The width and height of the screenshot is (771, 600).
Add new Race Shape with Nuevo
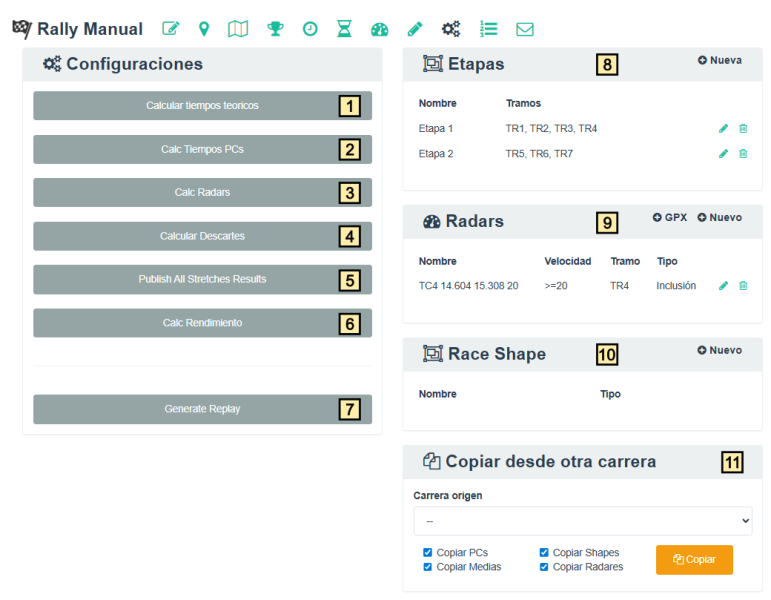[x=720, y=350]
